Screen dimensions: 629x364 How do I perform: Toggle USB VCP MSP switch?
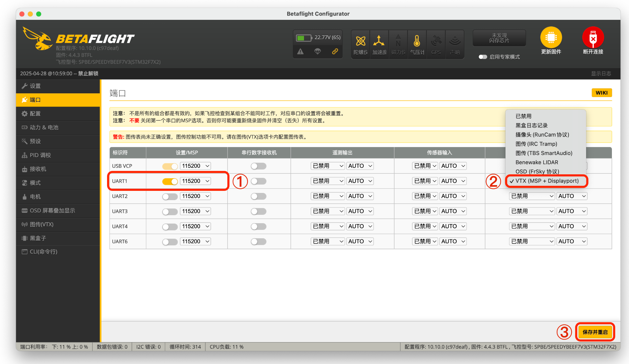click(x=170, y=166)
